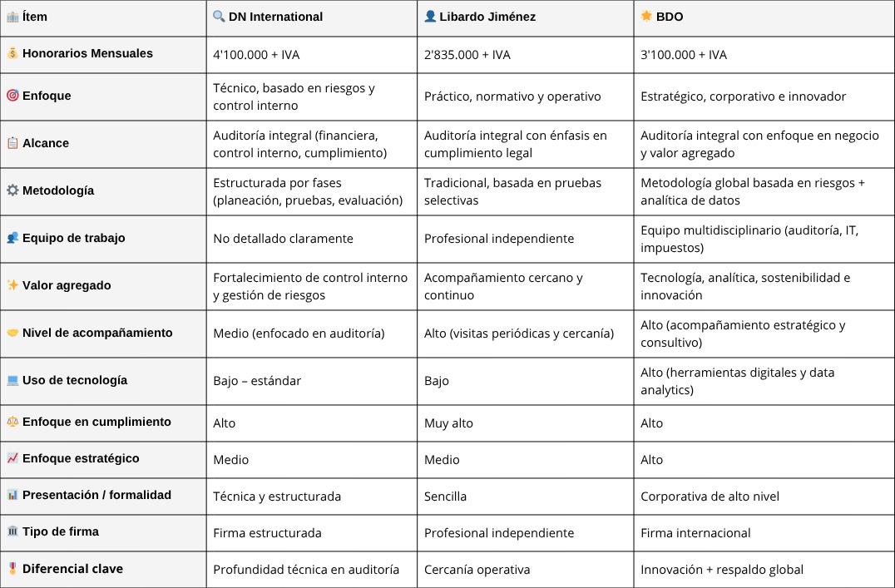
Task: Click the clipboard icon beside Alcance
Action: coord(12,143)
